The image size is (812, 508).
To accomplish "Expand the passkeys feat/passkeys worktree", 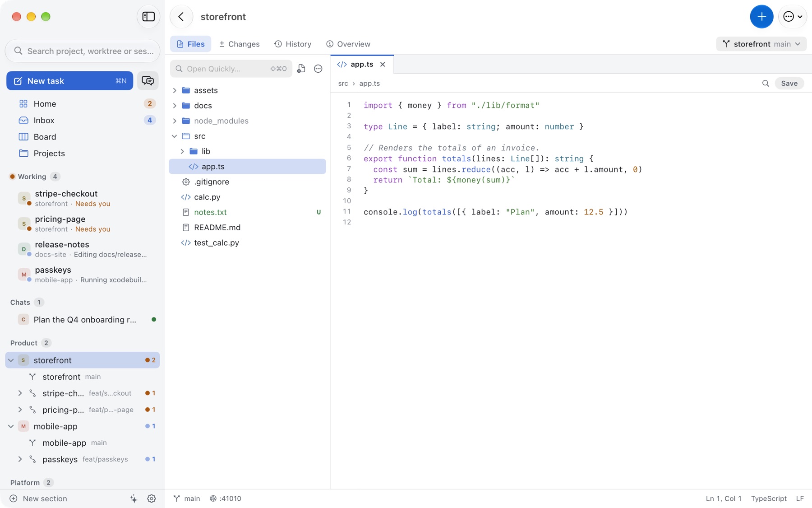I will (x=20, y=459).
